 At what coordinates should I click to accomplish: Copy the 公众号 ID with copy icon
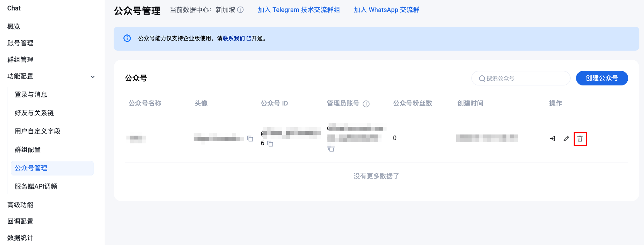(x=270, y=144)
